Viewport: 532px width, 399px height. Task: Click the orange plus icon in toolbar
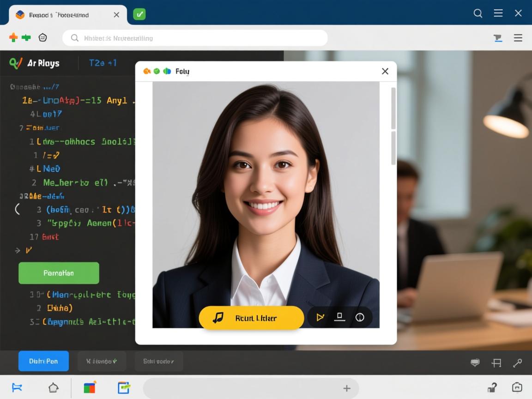click(x=13, y=38)
